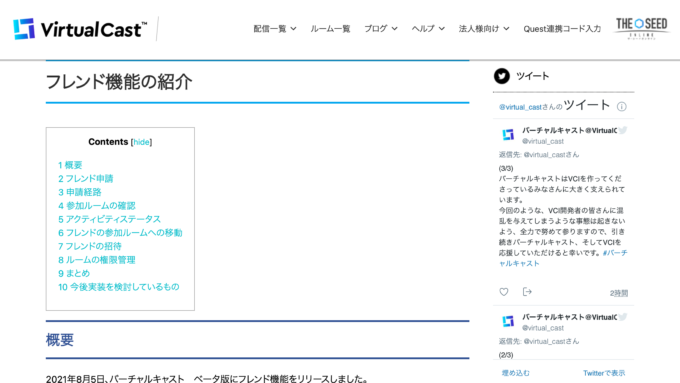Jump to contents section 2 フレンド申請

[86, 178]
